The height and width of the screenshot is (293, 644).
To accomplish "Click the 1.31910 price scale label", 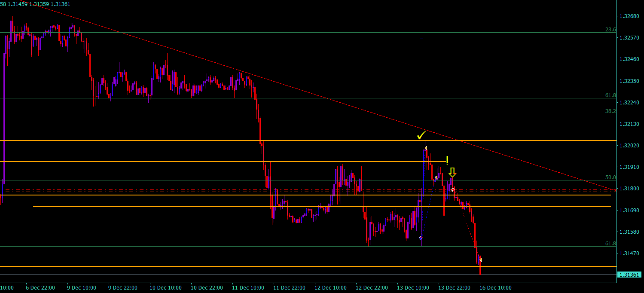I will [629, 167].
